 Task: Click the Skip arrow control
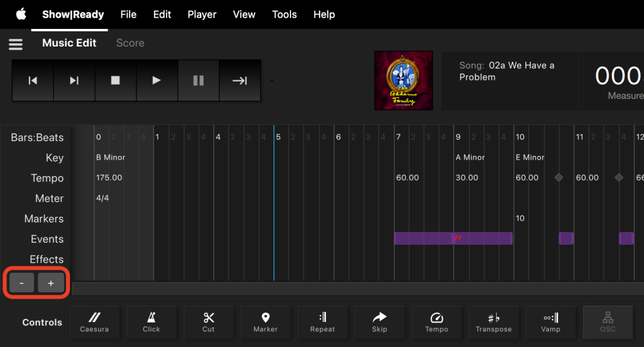click(379, 322)
